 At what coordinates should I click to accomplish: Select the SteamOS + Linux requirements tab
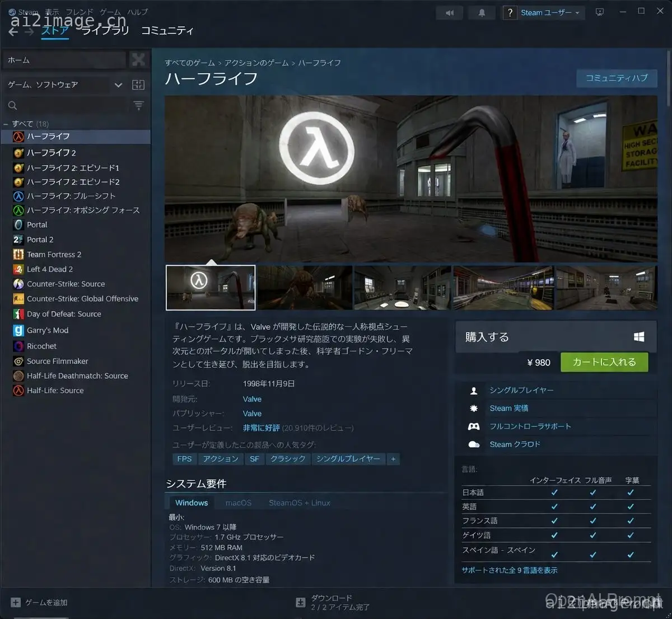[300, 503]
